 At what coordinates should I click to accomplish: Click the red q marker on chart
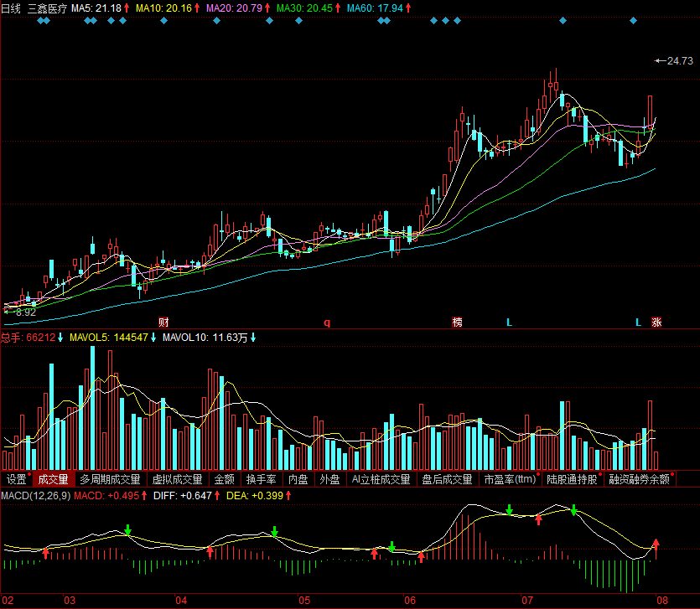(327, 323)
